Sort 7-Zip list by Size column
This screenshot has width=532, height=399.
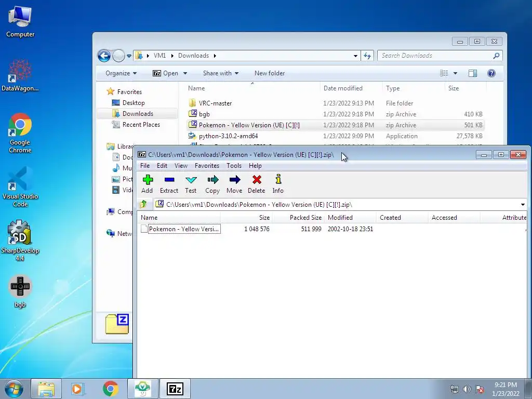pyautogui.click(x=246, y=218)
